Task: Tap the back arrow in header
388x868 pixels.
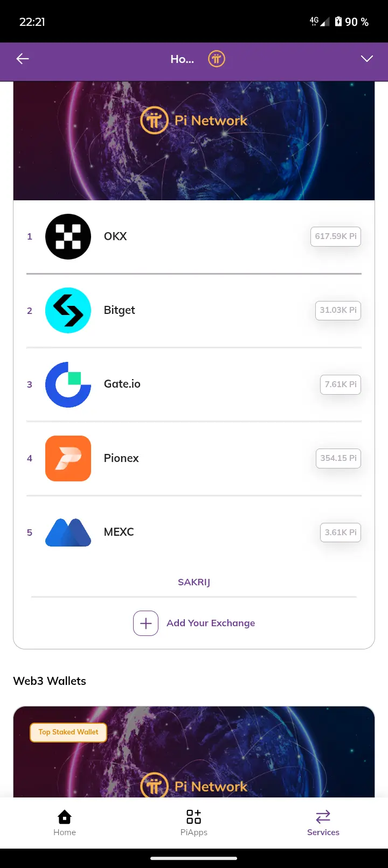Action: click(x=23, y=59)
